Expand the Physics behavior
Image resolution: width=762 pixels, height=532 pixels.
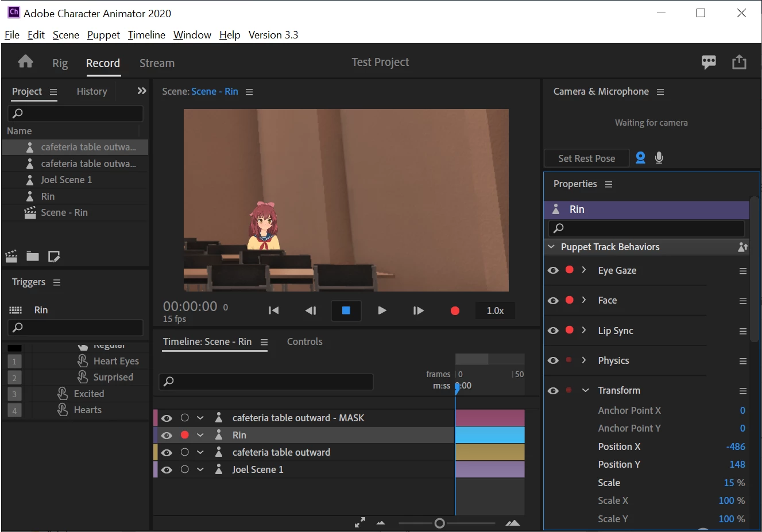[x=584, y=360]
